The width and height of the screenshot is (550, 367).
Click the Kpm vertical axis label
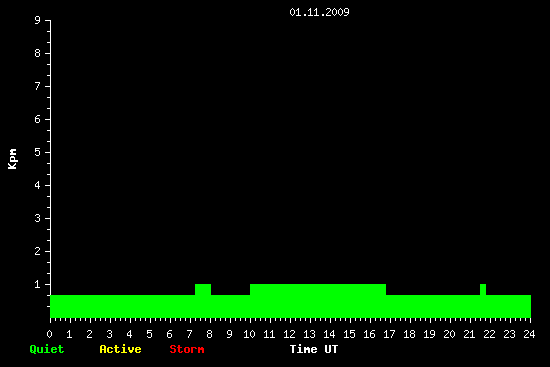(x=12, y=159)
